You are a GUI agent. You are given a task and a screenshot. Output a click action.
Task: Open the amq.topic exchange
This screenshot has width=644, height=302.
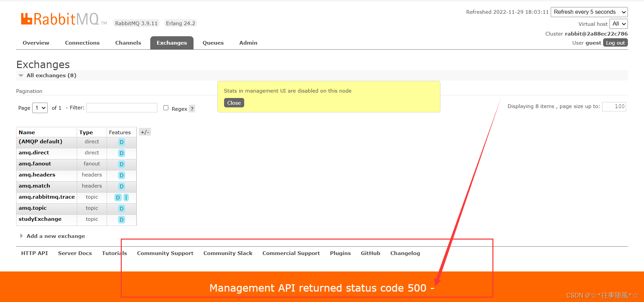(33, 208)
